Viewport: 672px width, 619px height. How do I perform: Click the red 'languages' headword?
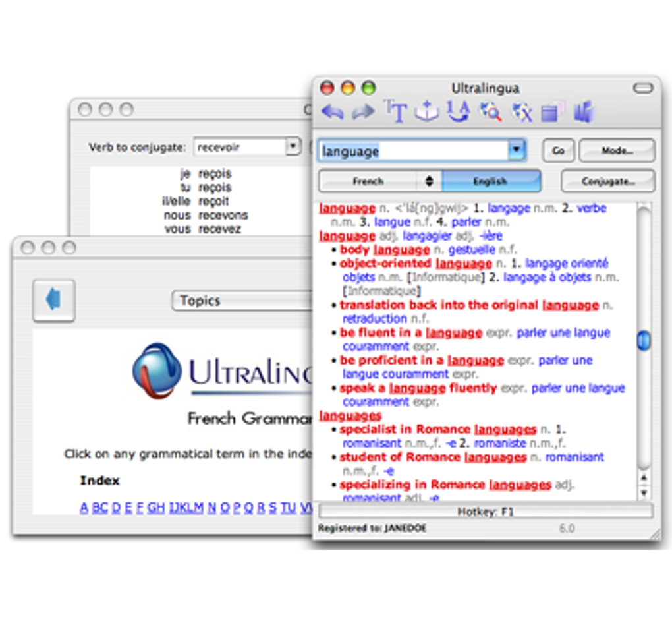click(x=350, y=416)
